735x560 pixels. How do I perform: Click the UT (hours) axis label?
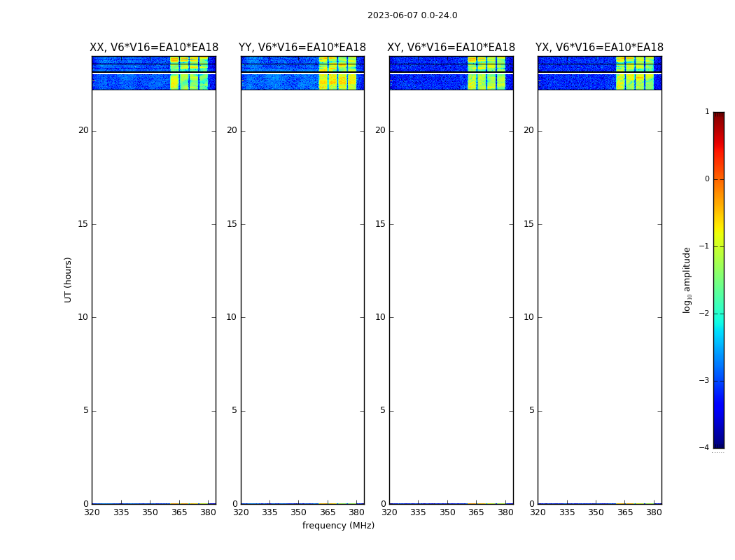(x=68, y=280)
